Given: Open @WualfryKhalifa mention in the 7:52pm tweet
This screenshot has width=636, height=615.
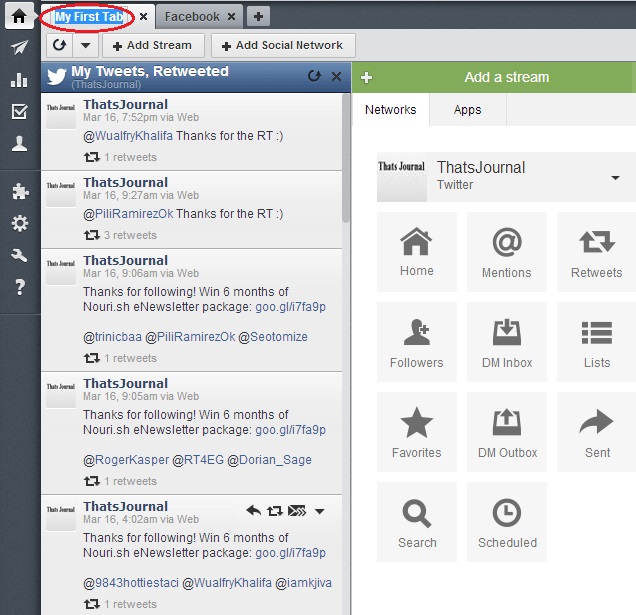Looking at the screenshot, I should 128,135.
